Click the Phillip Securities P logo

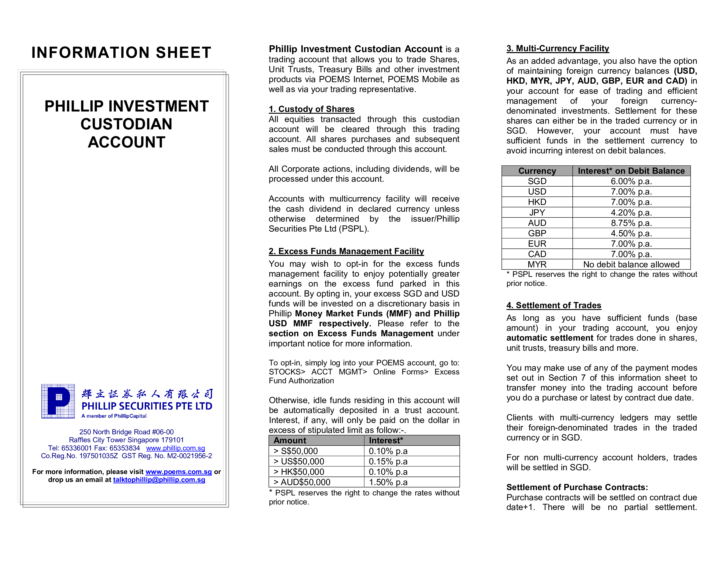click(x=58, y=401)
